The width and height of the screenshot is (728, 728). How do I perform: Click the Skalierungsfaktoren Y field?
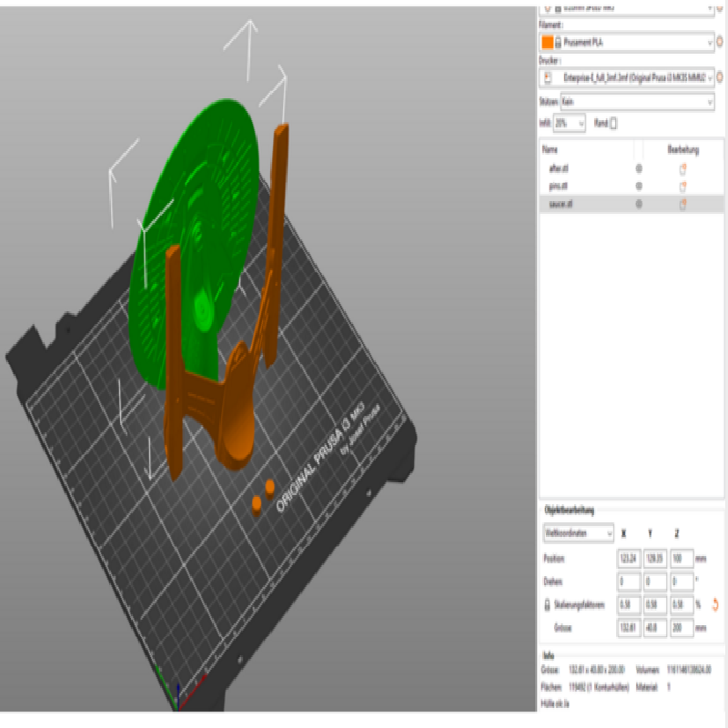(x=655, y=605)
